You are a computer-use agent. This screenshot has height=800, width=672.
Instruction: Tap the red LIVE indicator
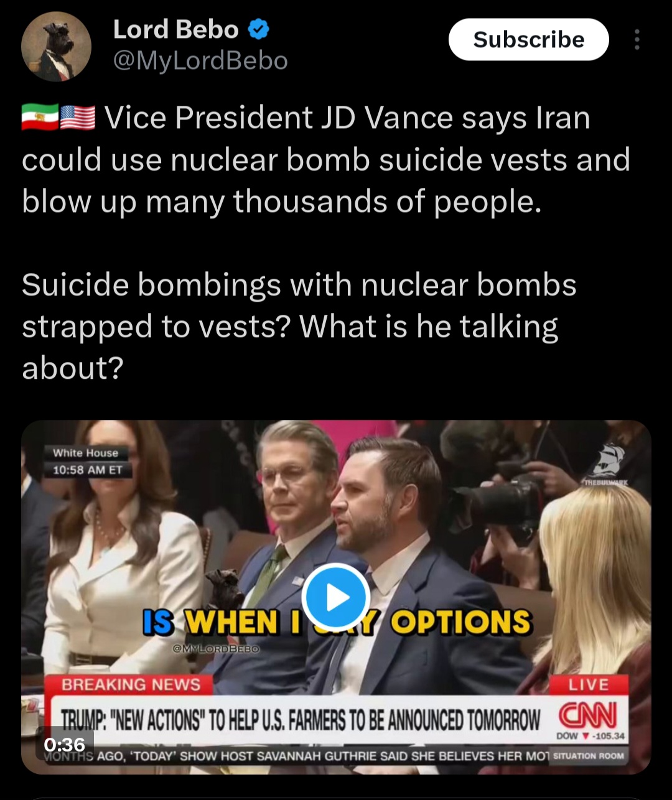tap(589, 684)
